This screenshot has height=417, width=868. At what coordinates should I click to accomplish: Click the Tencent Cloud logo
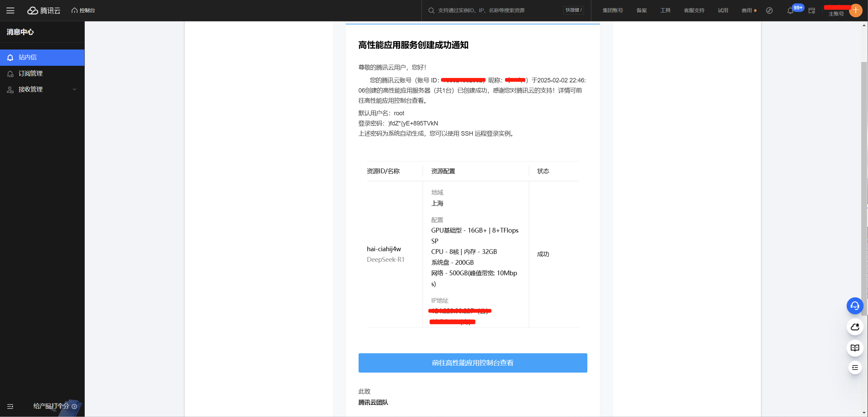pyautogui.click(x=44, y=11)
